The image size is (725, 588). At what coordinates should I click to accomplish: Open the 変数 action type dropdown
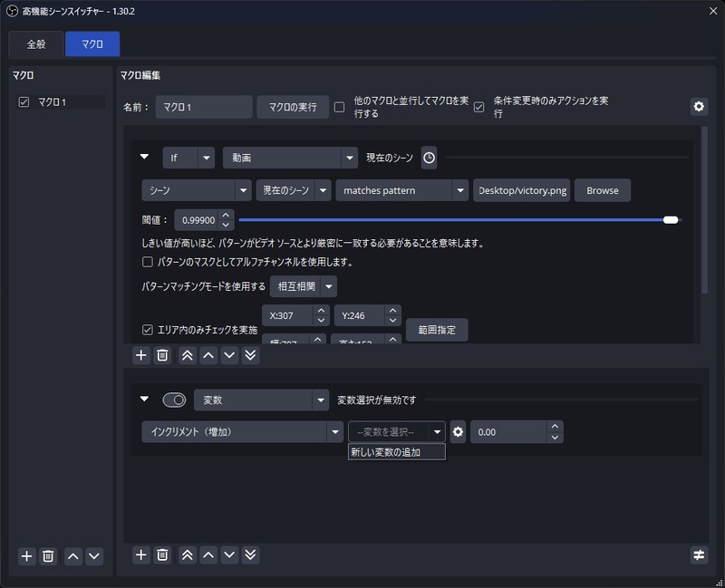click(261, 400)
